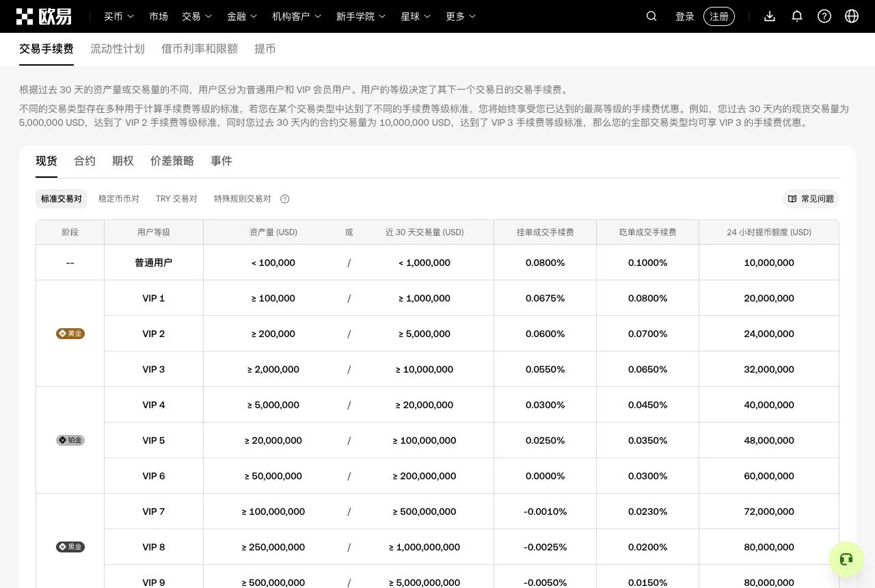
Task: Open the green customer support chat icon
Action: click(x=846, y=559)
